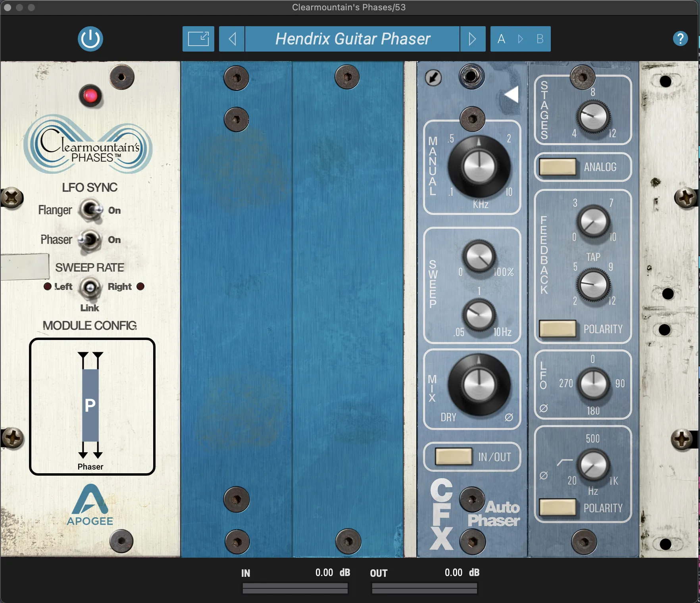Click the trim screw dial icon
The image size is (700, 603).
pos(433,77)
